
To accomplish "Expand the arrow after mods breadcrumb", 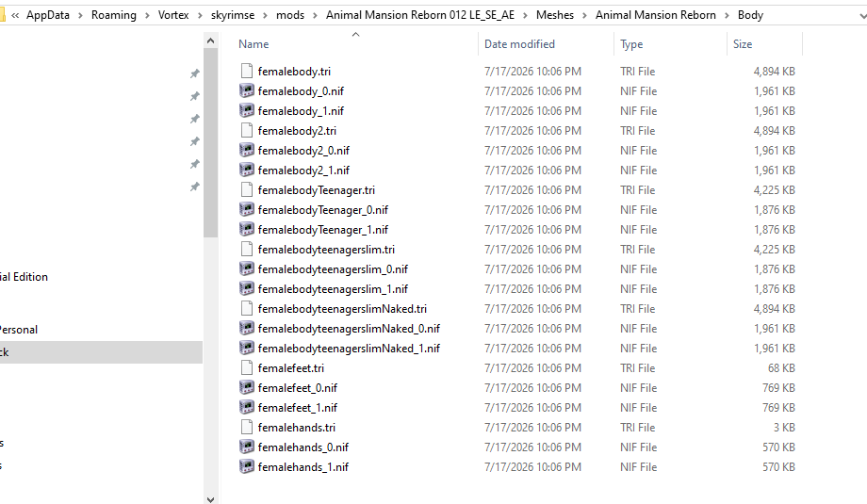I will 315,15.
